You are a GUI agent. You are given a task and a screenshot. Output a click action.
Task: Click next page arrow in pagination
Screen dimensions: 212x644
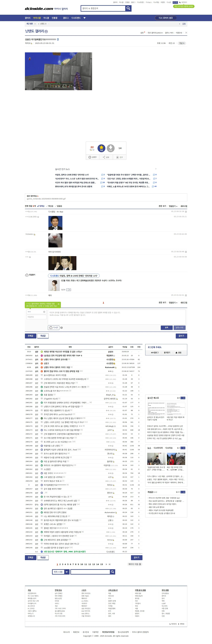pos(107,564)
